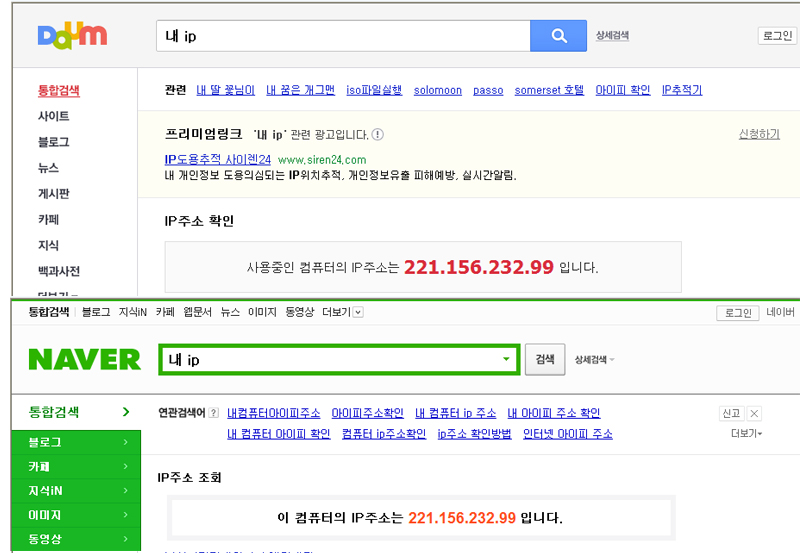Click related link IP추적기

(682, 90)
